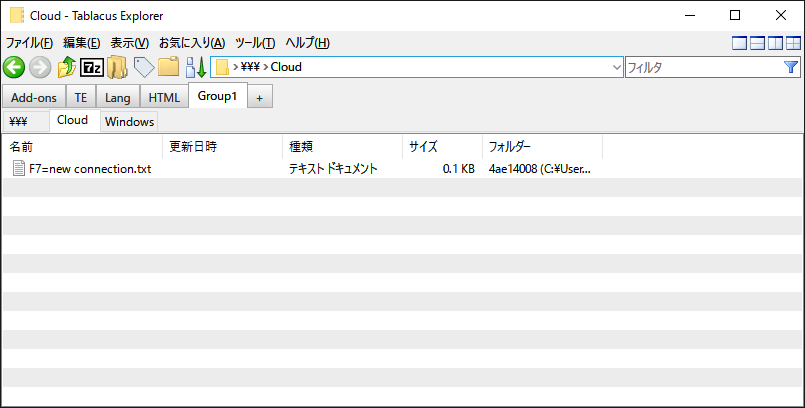Image resolution: width=805 pixels, height=408 pixels.
Task: Click the chevron before ¥¥¥ in the address bar
Action: [x=235, y=67]
